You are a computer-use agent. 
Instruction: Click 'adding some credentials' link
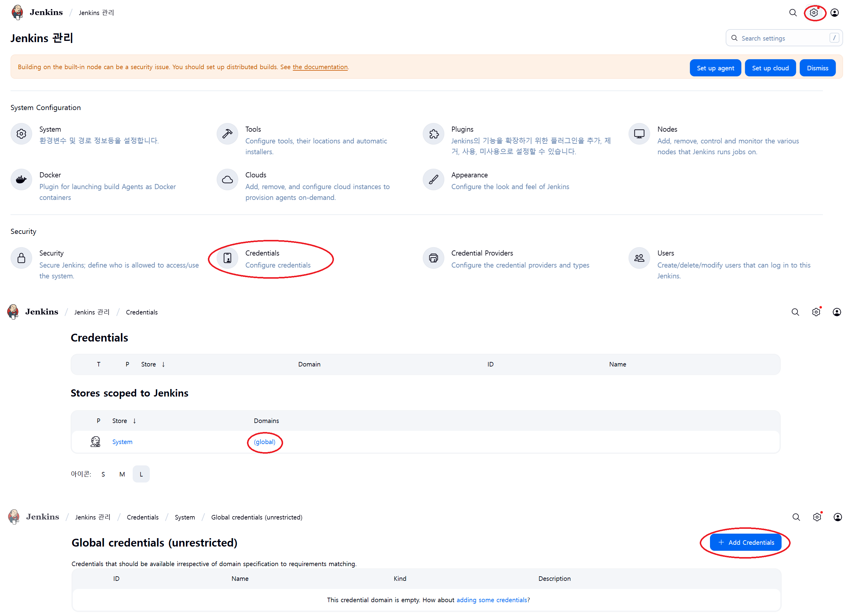tap(491, 600)
